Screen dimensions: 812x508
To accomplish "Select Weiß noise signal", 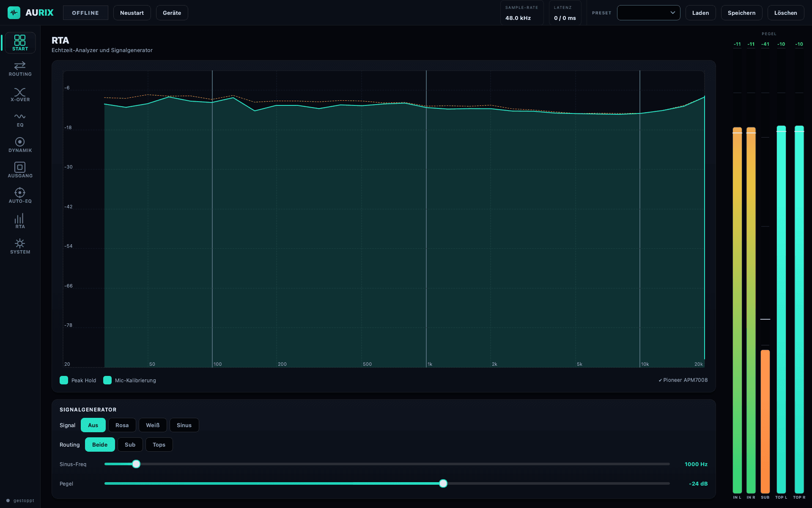I will [153, 425].
